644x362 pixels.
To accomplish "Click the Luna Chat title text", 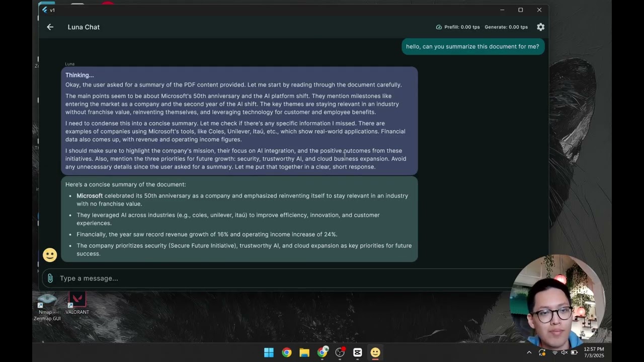I will click(x=84, y=27).
